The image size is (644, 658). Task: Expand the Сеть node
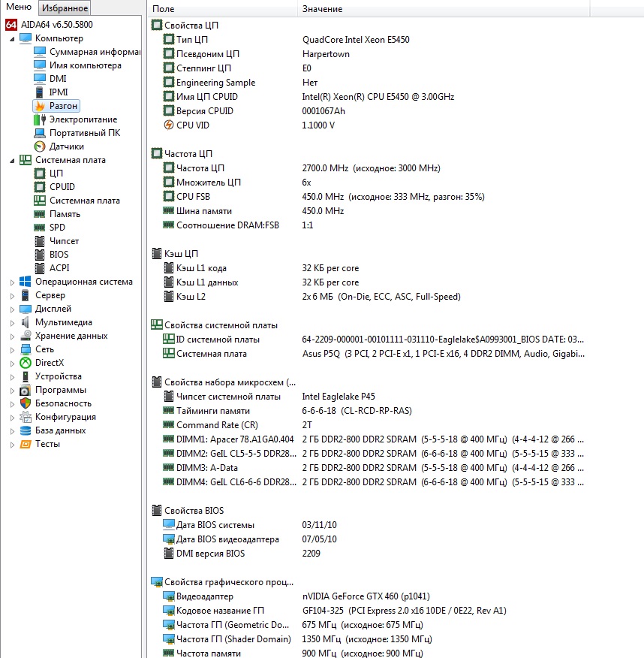12,350
